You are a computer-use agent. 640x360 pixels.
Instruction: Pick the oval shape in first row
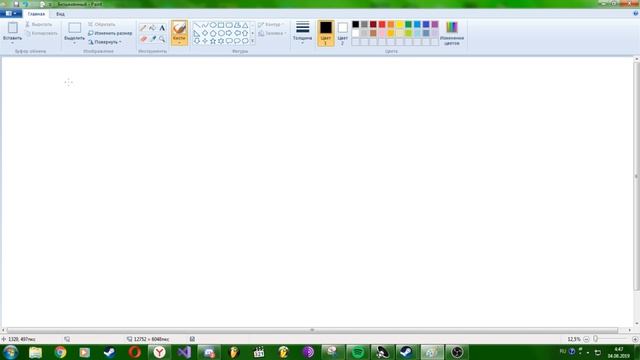tap(213, 25)
